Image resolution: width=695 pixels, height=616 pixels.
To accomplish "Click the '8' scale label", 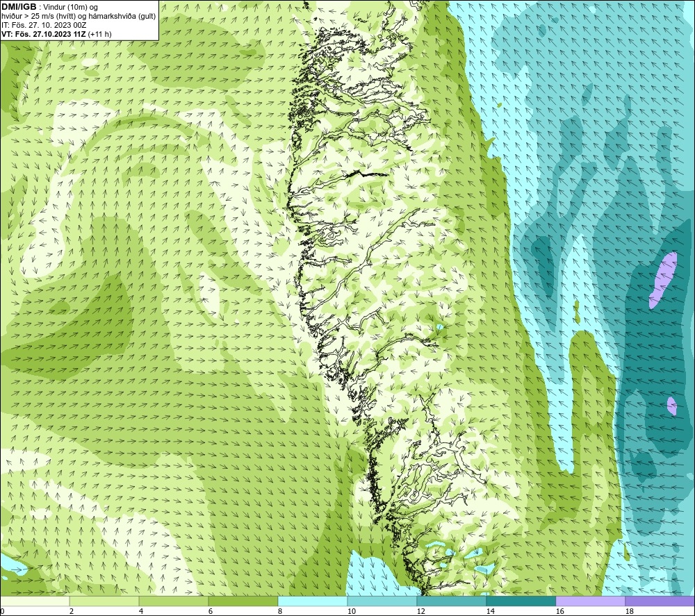I will point(280,612).
